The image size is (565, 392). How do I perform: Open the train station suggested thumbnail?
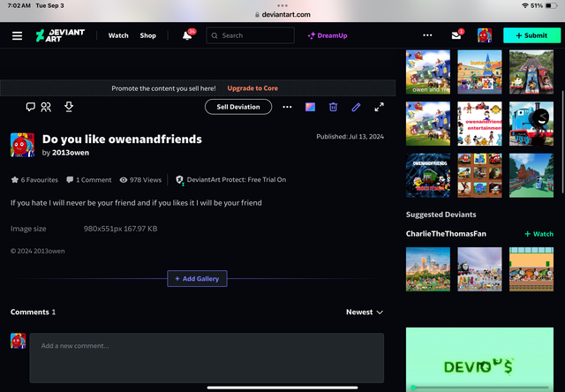[x=531, y=269]
